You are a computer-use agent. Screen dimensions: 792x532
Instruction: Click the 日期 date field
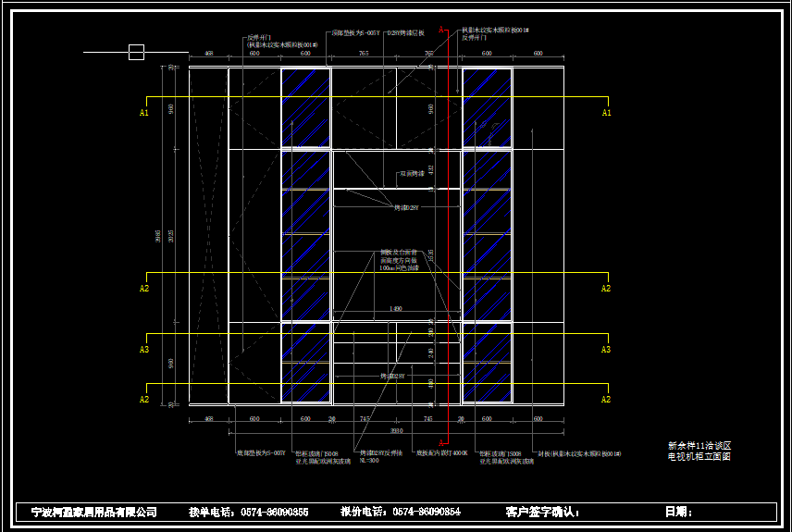point(678,512)
